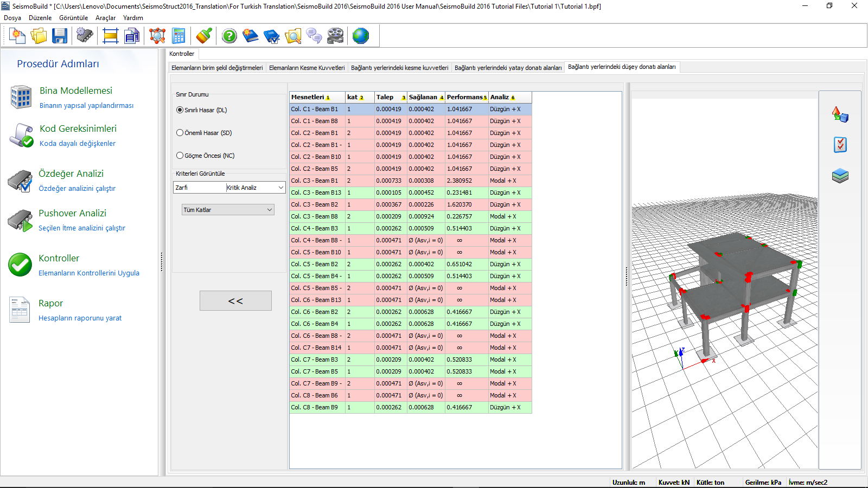
Task: Sort table by Performans column header
Action: [x=466, y=98]
